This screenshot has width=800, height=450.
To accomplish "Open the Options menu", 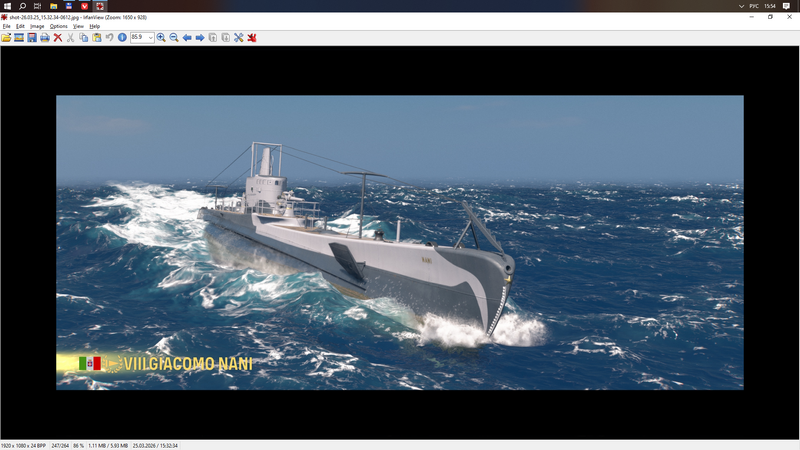I will 59,26.
